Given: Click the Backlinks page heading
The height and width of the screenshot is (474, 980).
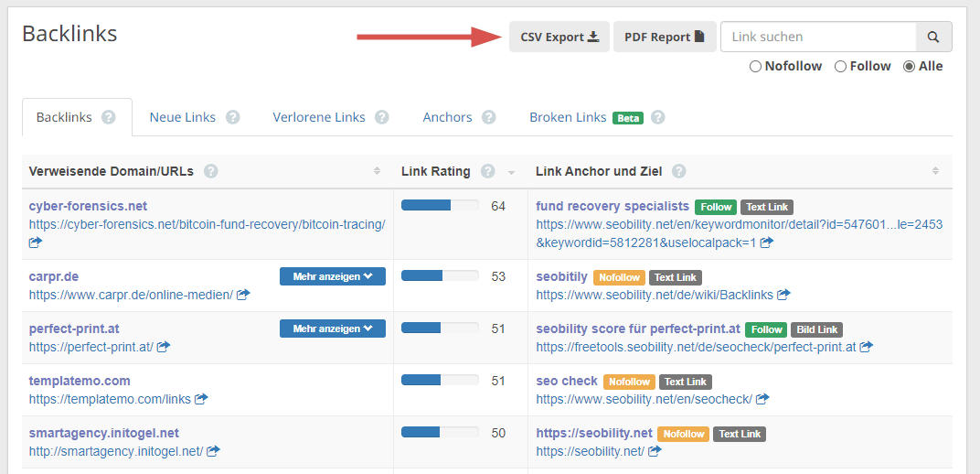Looking at the screenshot, I should (69, 34).
